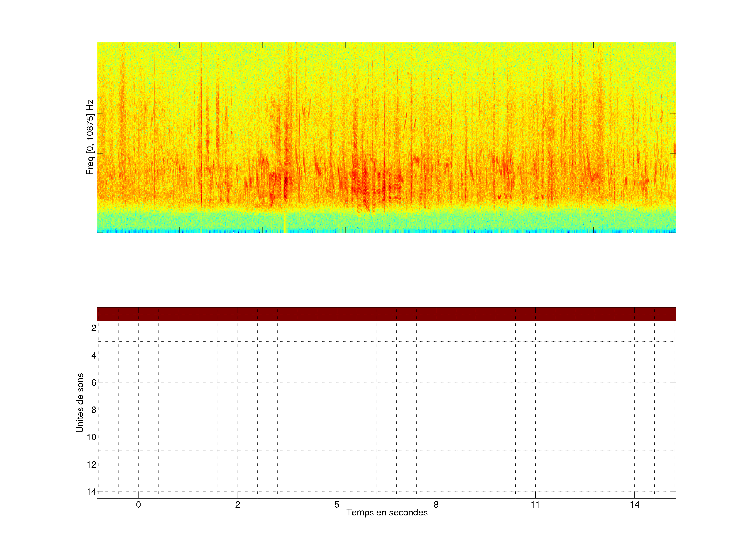Click the 'Unites de sons' axis tick '14'
The height and width of the screenshot is (560, 747).
point(92,492)
